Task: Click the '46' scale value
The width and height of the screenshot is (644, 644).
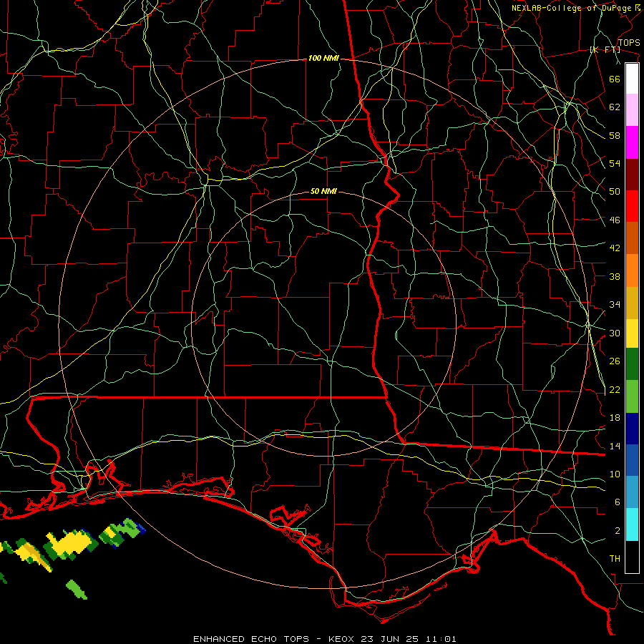Action: [x=615, y=220]
